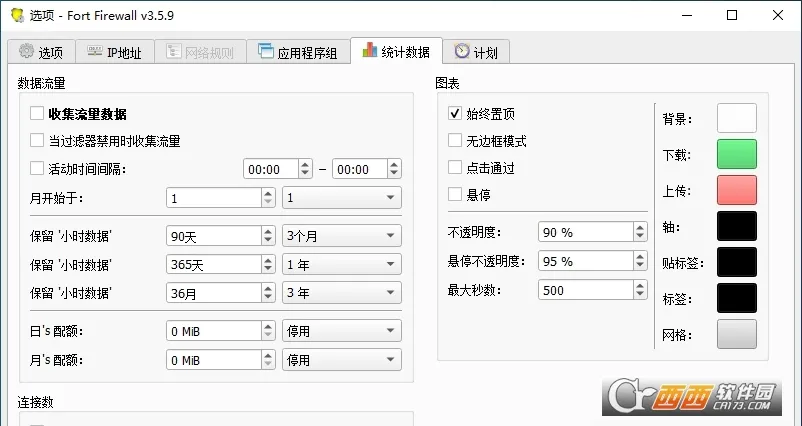Go to the 计划 tab
This screenshot has height=426, width=802.
pyautogui.click(x=476, y=52)
